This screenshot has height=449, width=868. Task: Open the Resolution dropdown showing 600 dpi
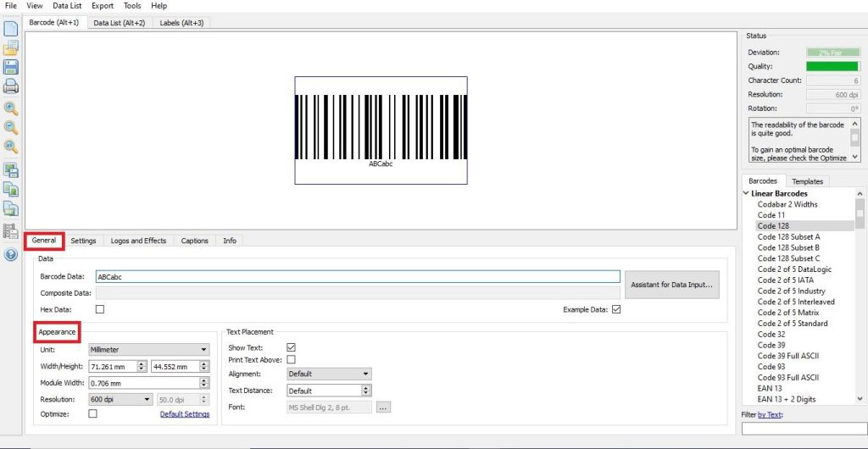click(x=120, y=399)
